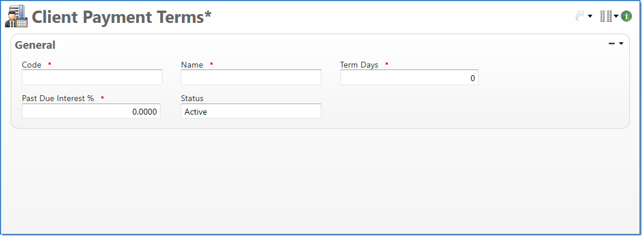Click the Past Due Interest % field
This screenshot has width=644, height=238.
[91, 111]
